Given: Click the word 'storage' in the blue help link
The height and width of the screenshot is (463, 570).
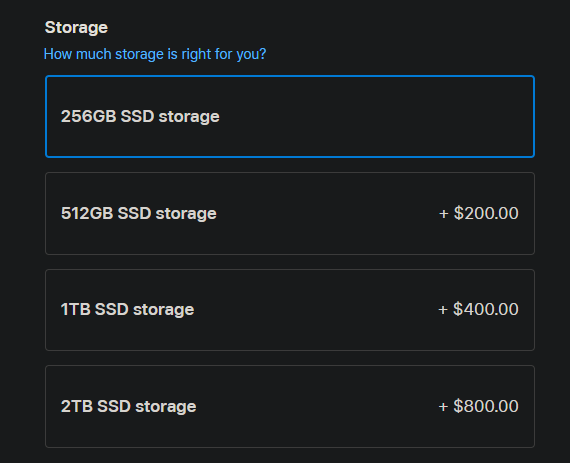Looking at the screenshot, I should [x=139, y=54].
